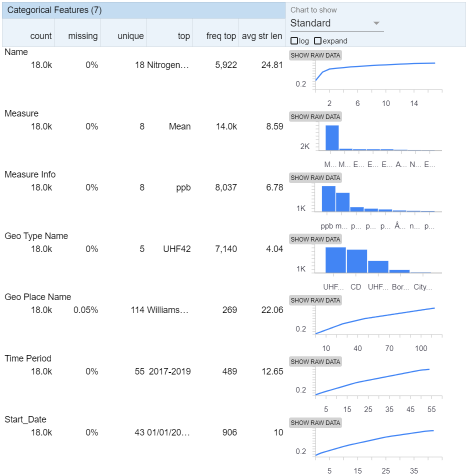
Task: Click unique value 43
Action: pyautogui.click(x=139, y=432)
